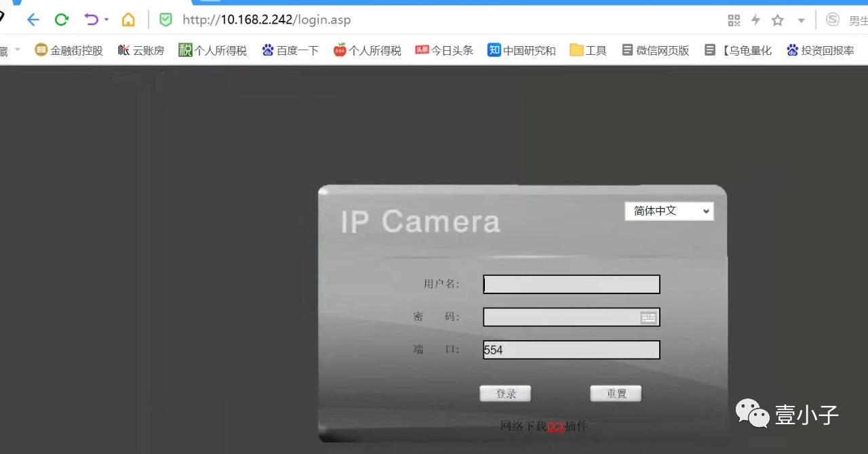Open the 个人所得税 bookmark with the 税 icon
The height and width of the screenshot is (454, 868).
point(212,49)
